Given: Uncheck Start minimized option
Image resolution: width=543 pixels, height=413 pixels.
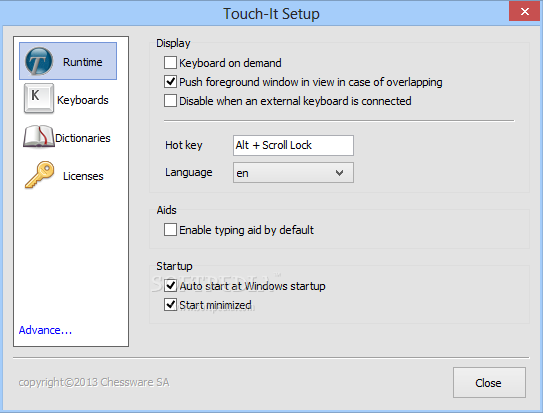Looking at the screenshot, I should [x=170, y=305].
